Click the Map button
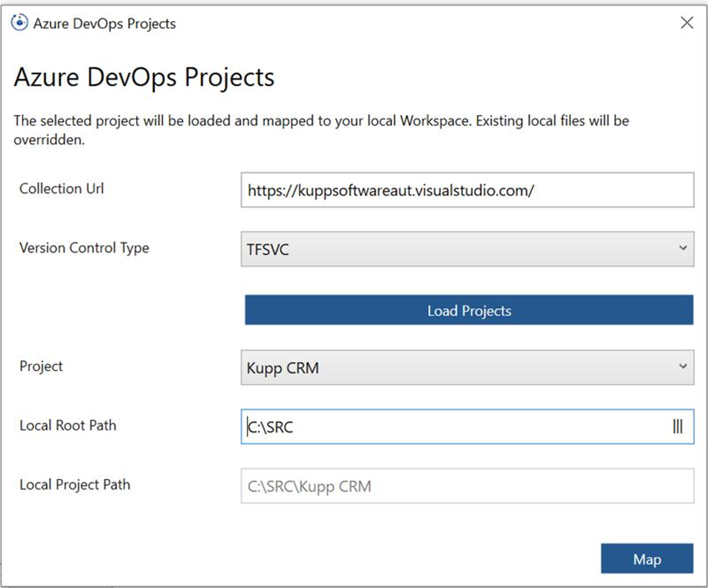The image size is (708, 588). (647, 558)
